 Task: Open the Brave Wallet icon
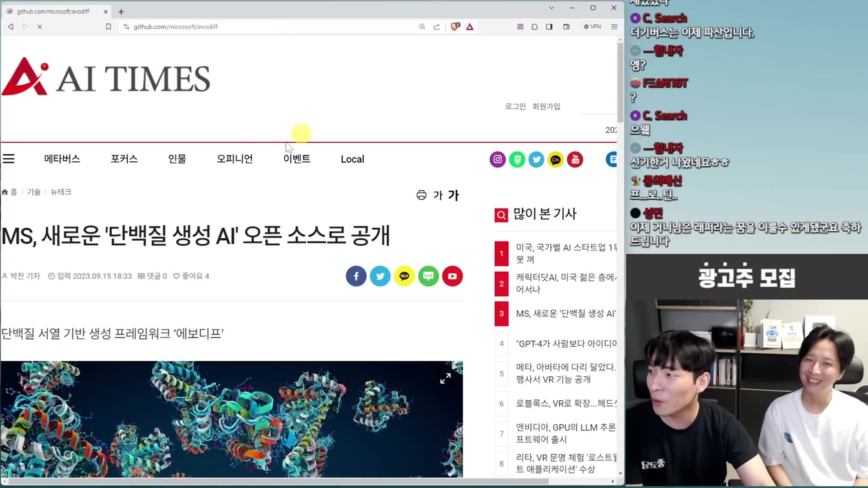coord(566,26)
